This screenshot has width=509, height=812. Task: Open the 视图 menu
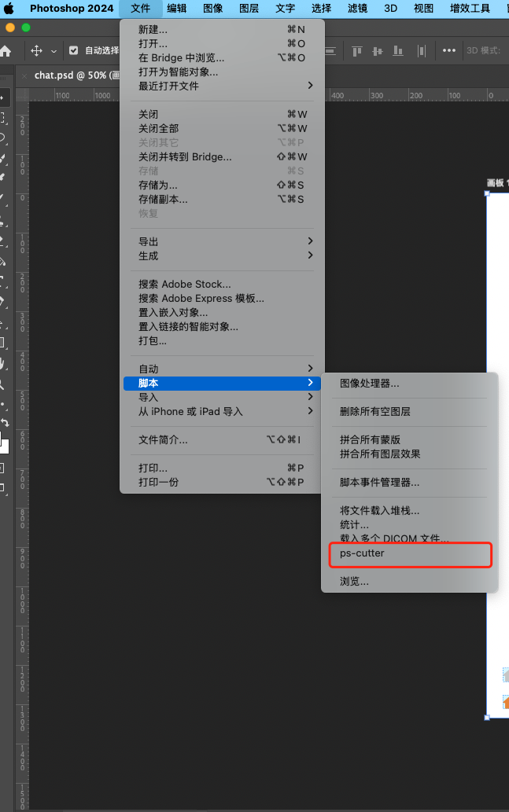[423, 9]
